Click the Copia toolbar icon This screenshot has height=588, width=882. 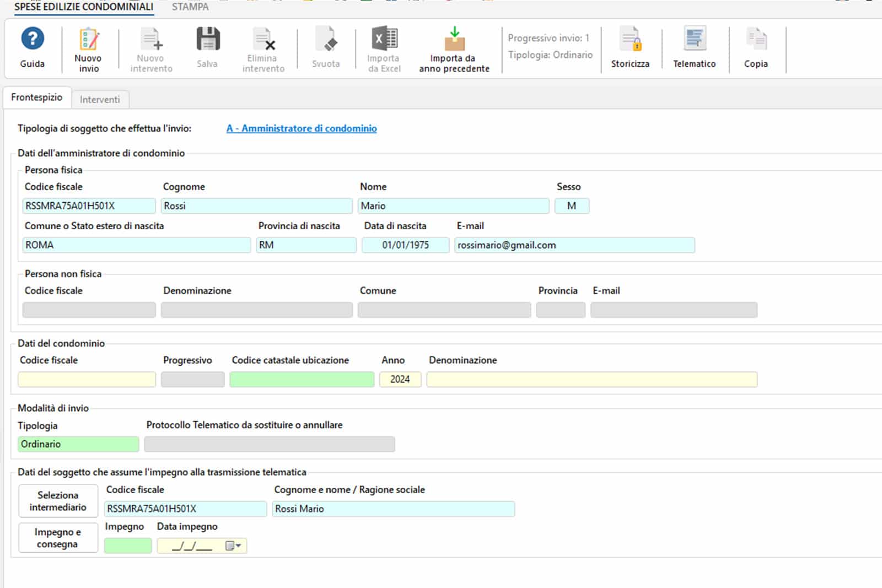(x=756, y=40)
